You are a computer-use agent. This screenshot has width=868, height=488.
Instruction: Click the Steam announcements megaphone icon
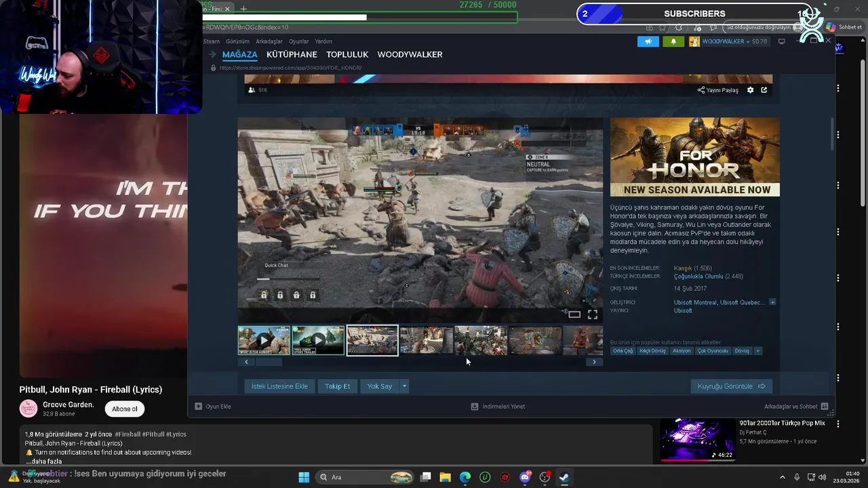coord(648,41)
